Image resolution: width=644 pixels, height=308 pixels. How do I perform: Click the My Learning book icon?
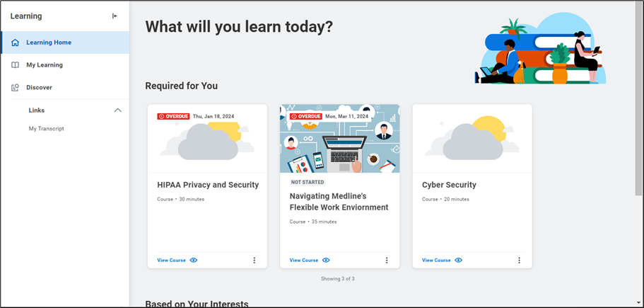pos(16,65)
